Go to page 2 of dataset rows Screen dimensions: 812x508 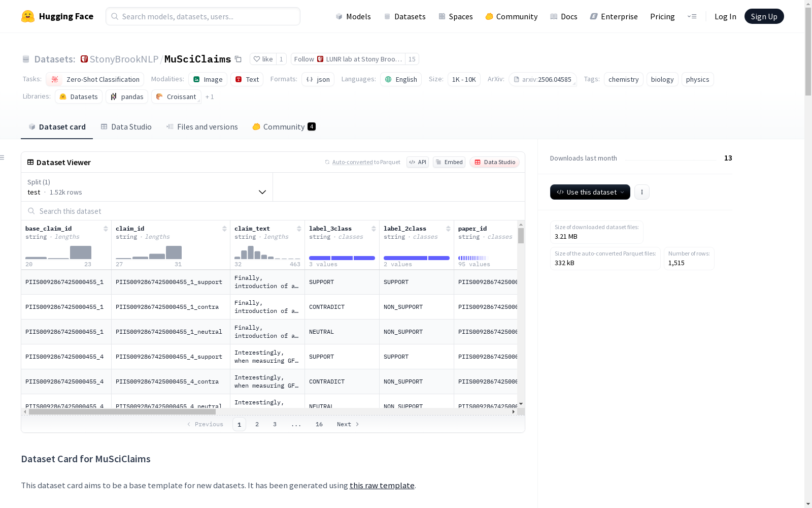(x=257, y=424)
